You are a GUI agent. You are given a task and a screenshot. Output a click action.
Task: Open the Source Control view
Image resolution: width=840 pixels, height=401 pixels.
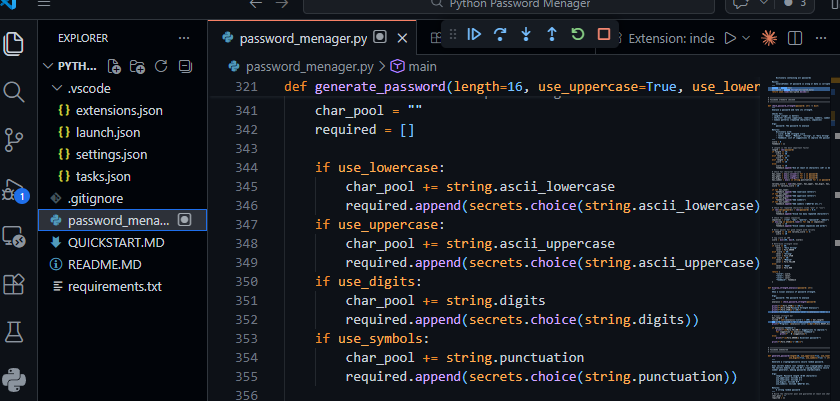[13, 140]
